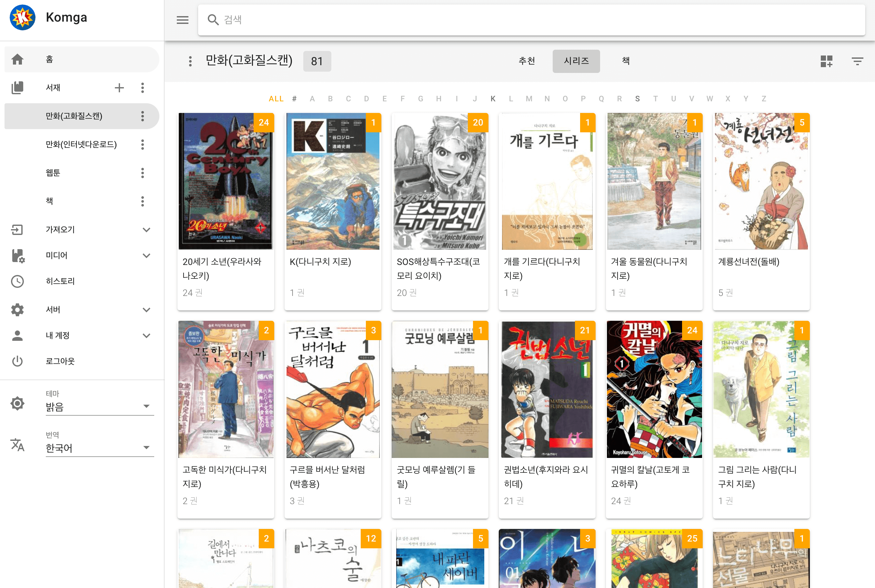Filter series by letter K
Image resolution: width=875 pixels, height=588 pixels.
click(x=493, y=99)
